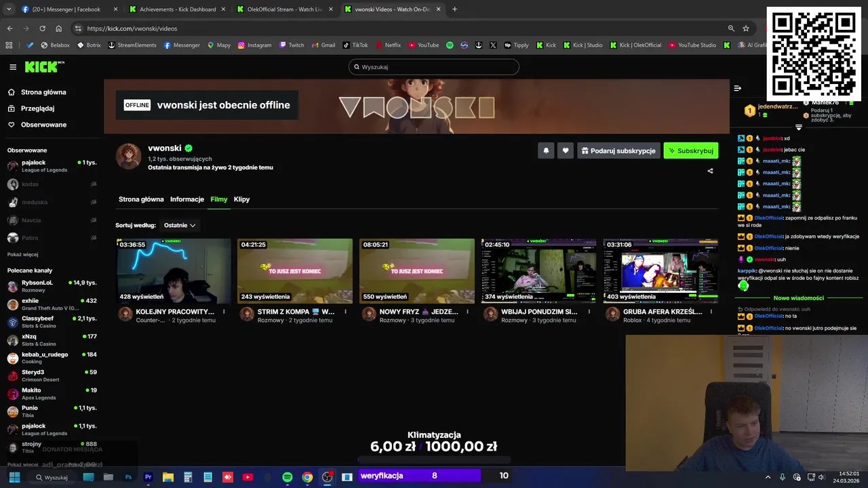Open Twitch bookmark
This screenshot has width=868, height=488.
[292, 45]
